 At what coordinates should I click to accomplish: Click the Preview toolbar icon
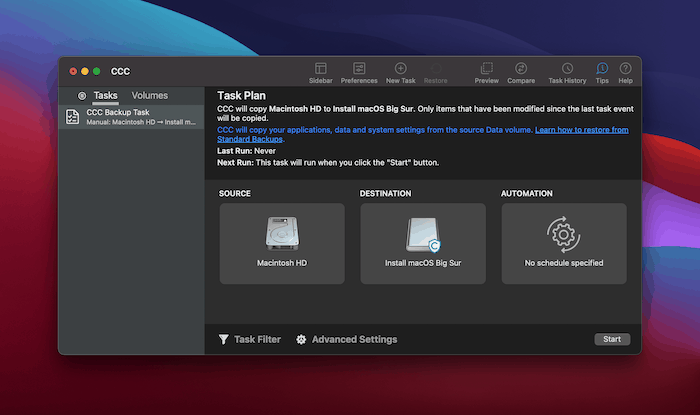486,68
